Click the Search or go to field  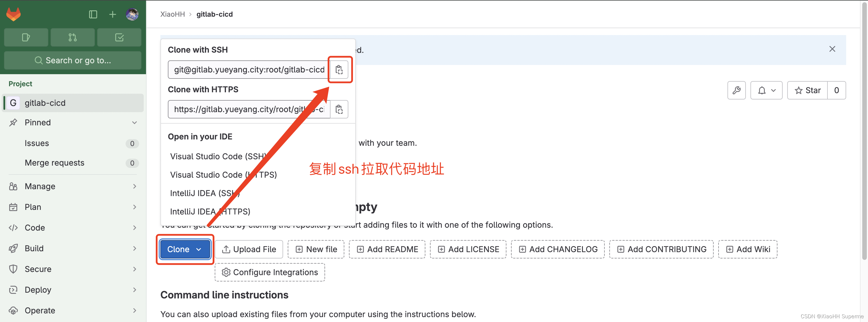(72, 60)
